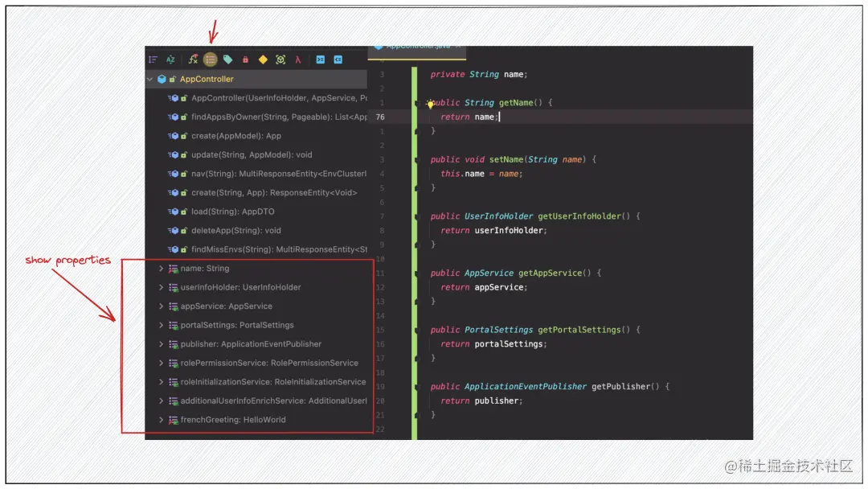The height and width of the screenshot is (489, 868).
Task: Select portalSettings: PortalSettings label
Action: tap(237, 325)
